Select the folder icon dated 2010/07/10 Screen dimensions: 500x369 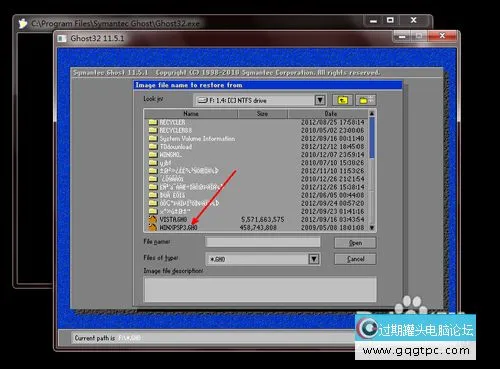tap(153, 163)
